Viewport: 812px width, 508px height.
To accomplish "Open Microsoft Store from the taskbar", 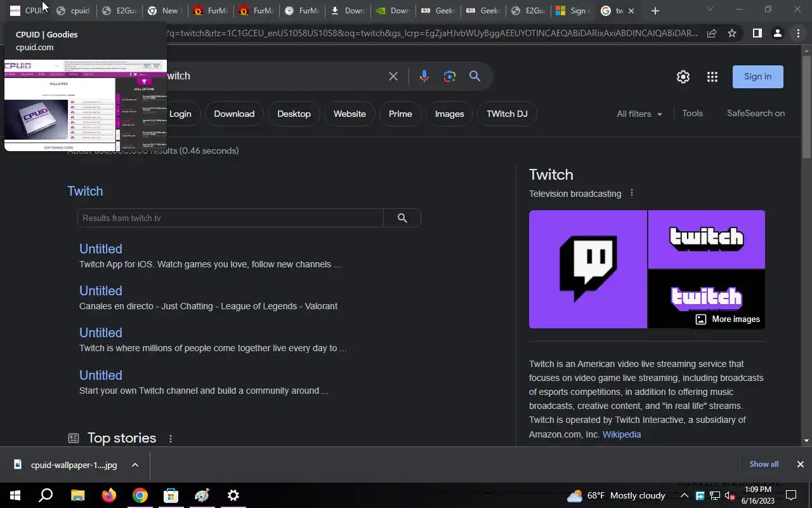I will [171, 495].
